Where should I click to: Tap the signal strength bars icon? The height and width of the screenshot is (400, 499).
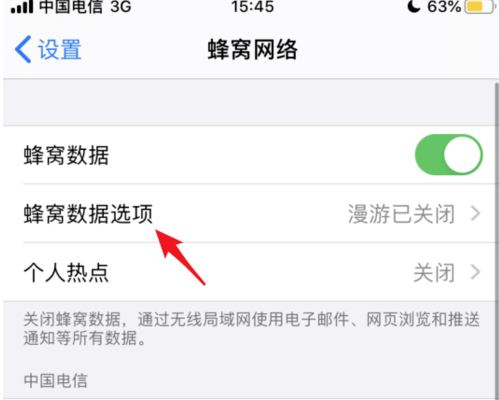click(x=22, y=7)
